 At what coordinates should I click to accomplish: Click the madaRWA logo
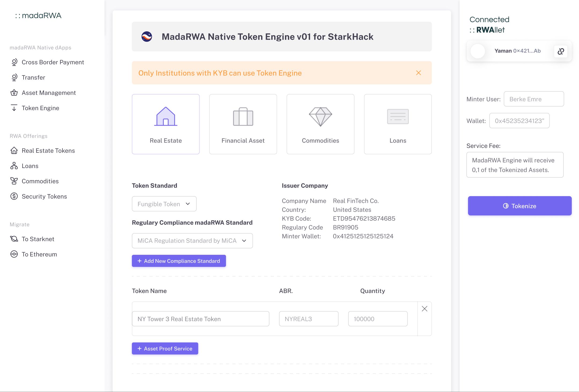tap(38, 16)
